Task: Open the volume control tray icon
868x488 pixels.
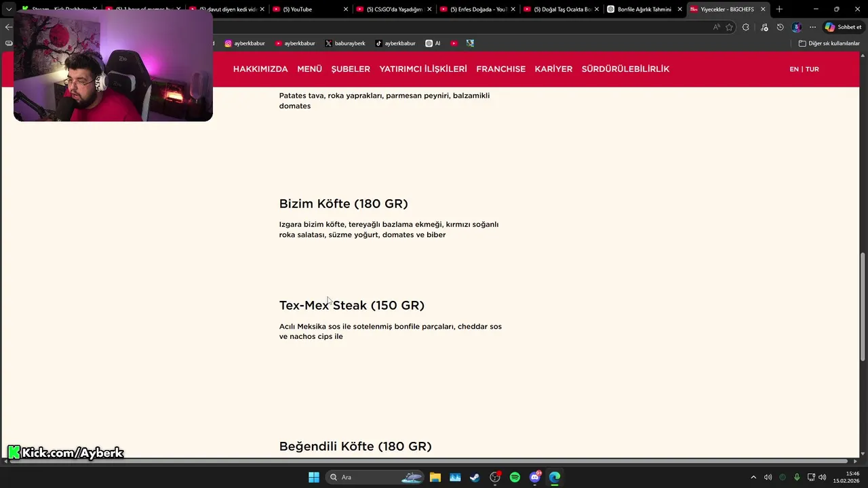Action: coord(823,477)
